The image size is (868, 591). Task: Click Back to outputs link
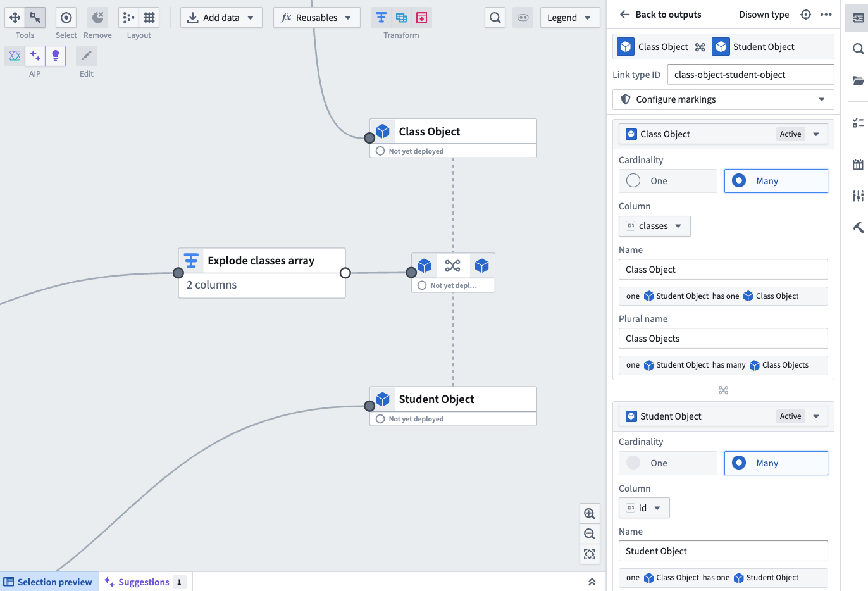(x=660, y=15)
